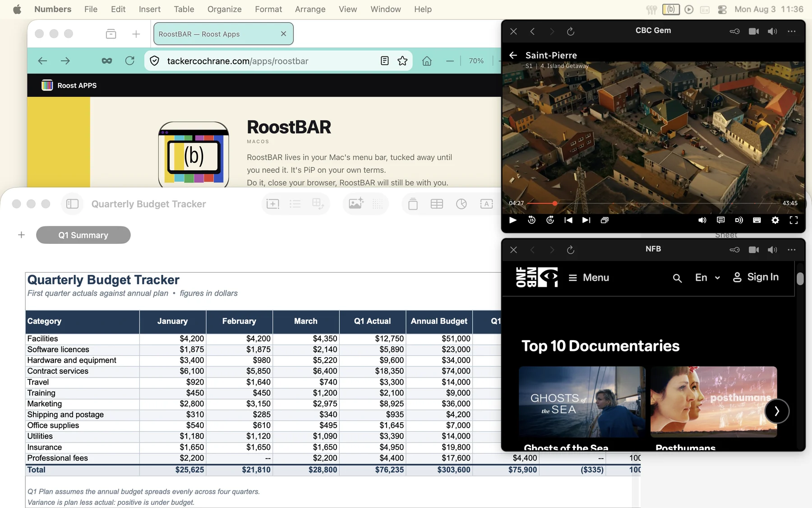Return from Saint-Pierre with the back arrow
812x508 pixels.
513,55
